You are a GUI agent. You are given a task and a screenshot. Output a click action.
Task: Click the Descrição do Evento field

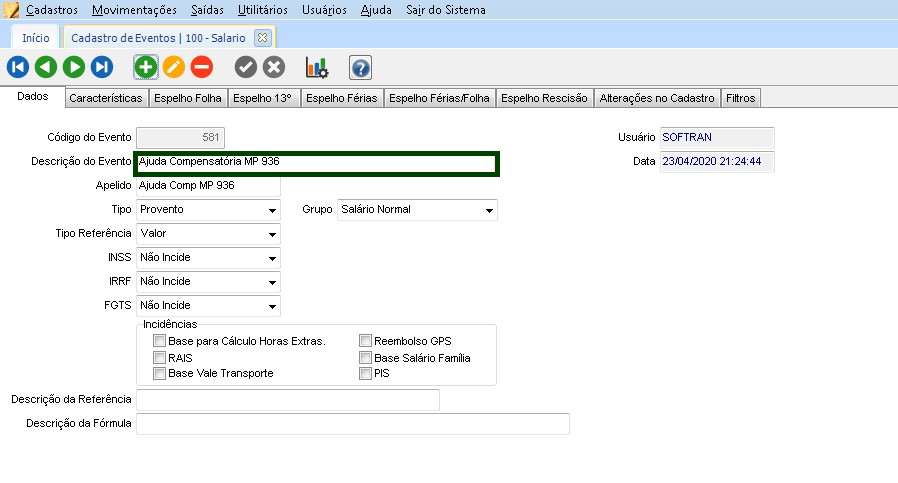317,163
